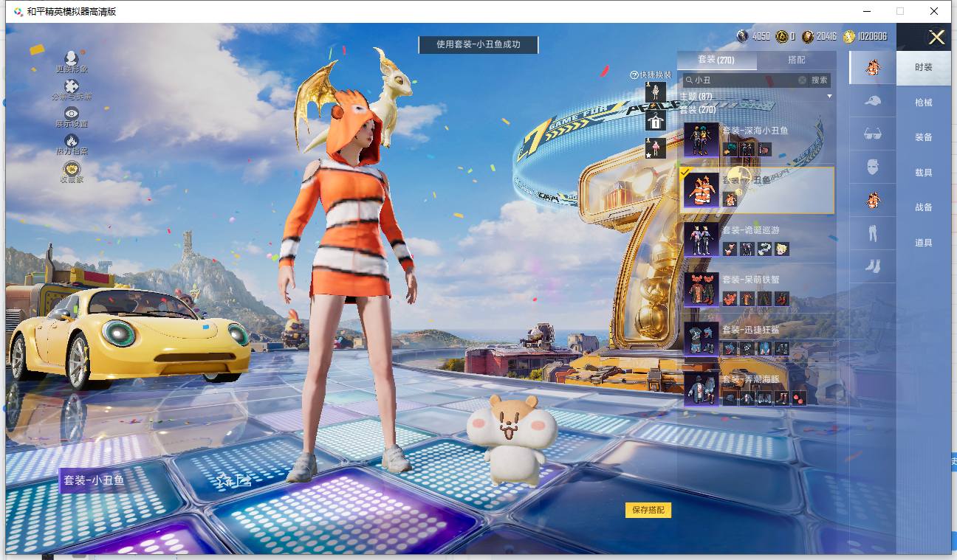Open the 战备 menu tab
Screen dimensions: 957x560
pyautogui.click(x=924, y=207)
